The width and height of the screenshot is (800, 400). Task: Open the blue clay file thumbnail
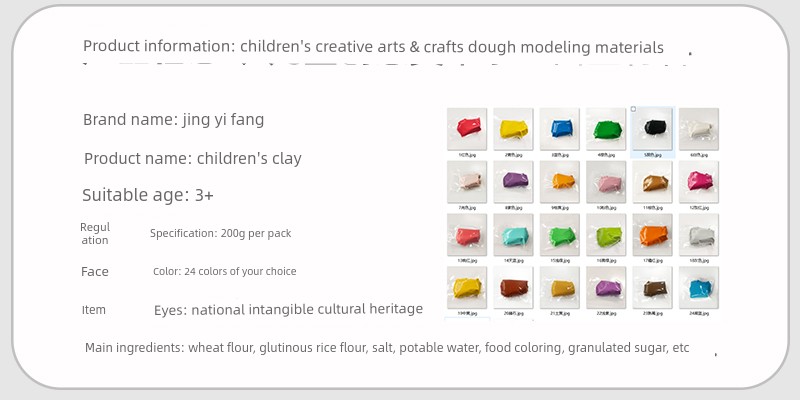click(560, 129)
